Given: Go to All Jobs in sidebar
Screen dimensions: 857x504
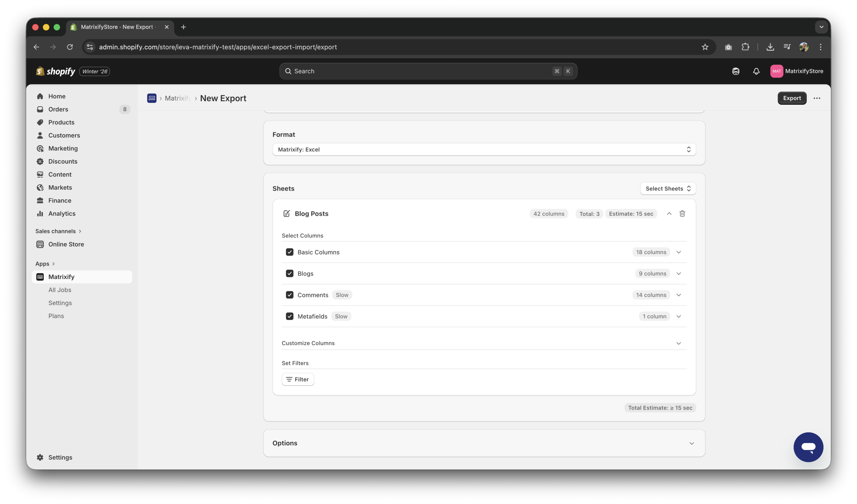Looking at the screenshot, I should click(x=60, y=290).
